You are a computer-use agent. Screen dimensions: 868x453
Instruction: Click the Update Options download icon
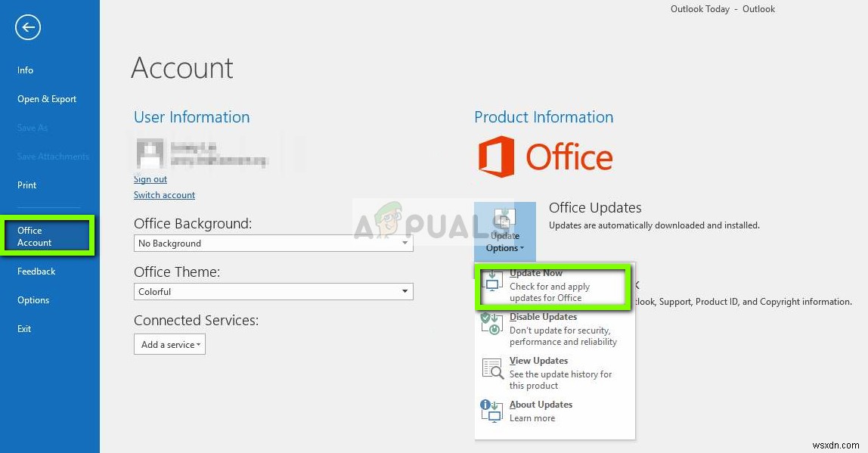[504, 217]
